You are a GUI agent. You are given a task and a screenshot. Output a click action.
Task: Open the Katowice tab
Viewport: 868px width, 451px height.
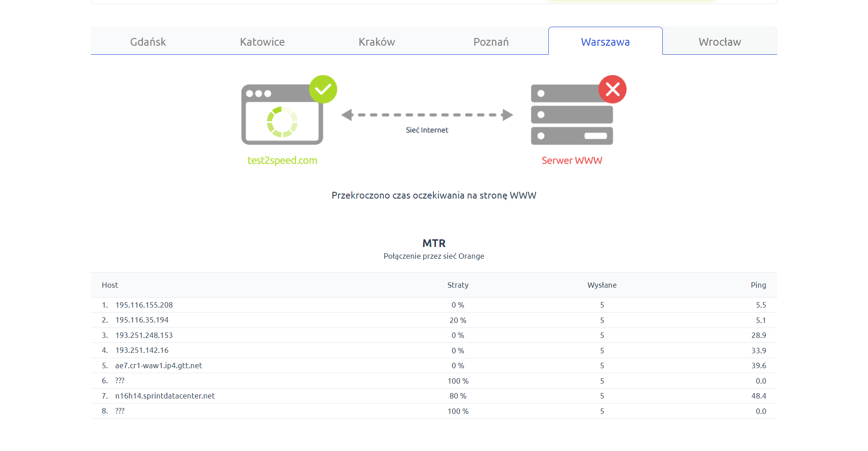coord(262,42)
